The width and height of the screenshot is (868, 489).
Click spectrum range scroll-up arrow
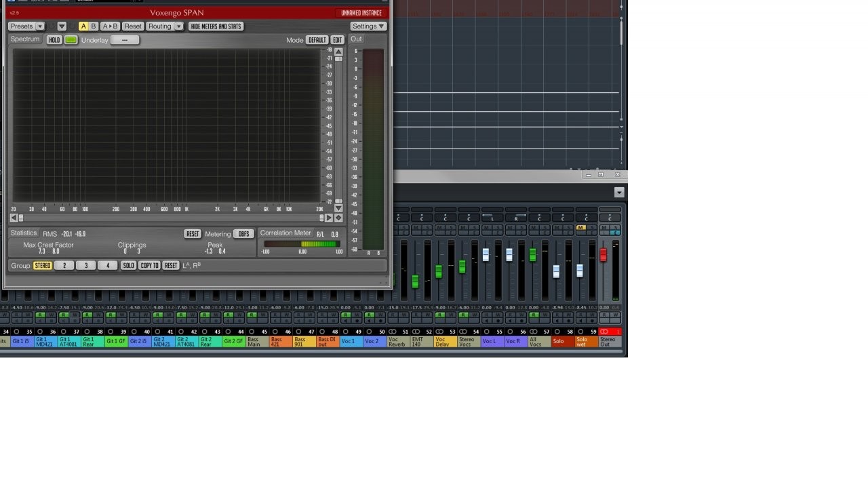coord(338,52)
